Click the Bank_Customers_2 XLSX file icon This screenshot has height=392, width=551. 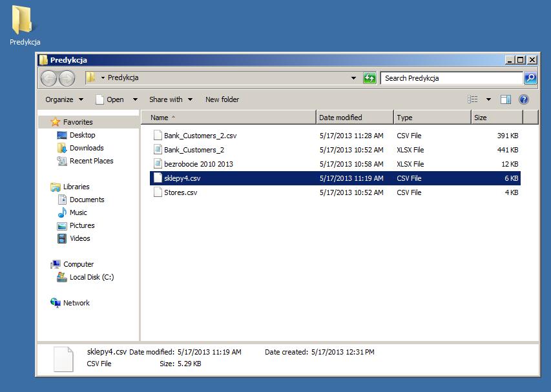[158, 150]
